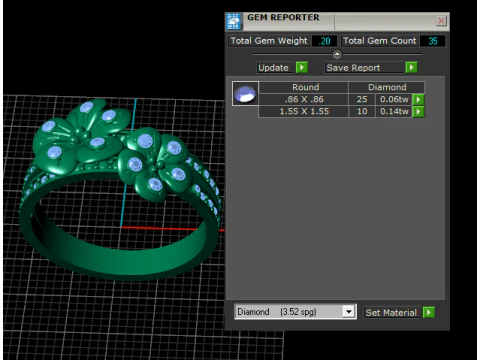Click the green ring model in viewport
Screen dimensions: 480x360
point(120,190)
